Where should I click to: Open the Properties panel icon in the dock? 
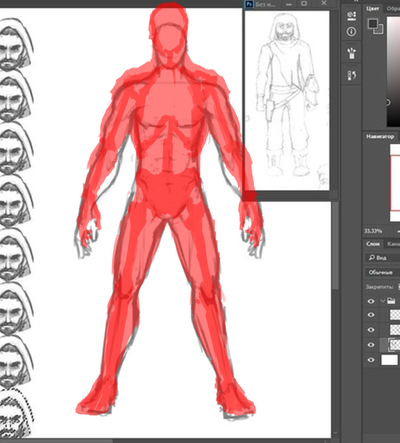[351, 15]
